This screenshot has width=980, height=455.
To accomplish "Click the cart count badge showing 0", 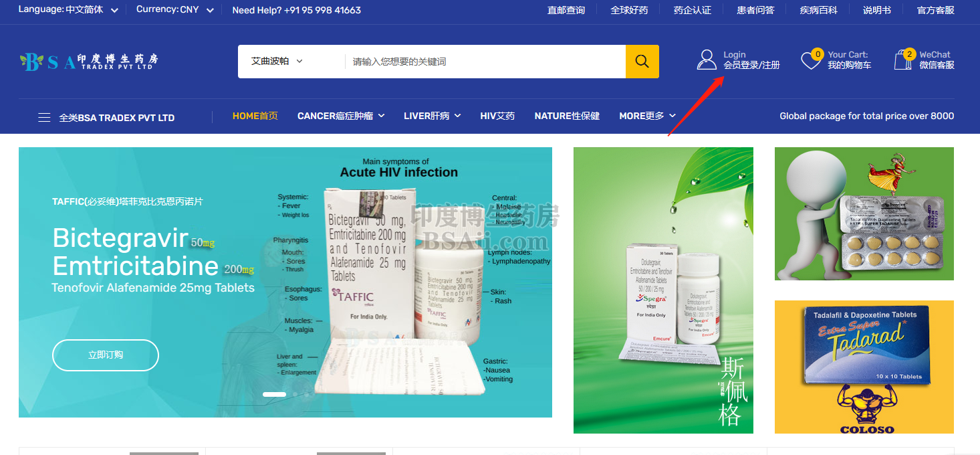I will click(x=817, y=54).
